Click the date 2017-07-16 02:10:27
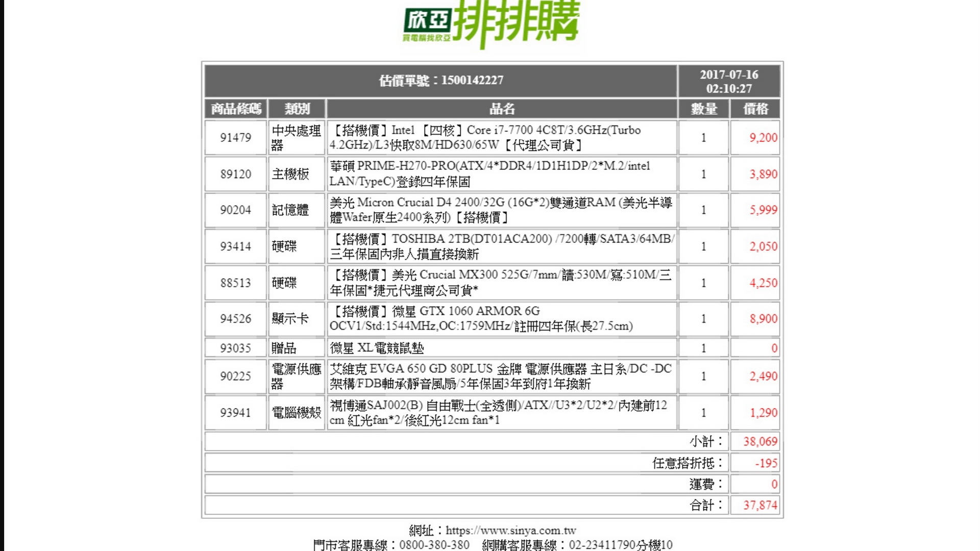 729,81
